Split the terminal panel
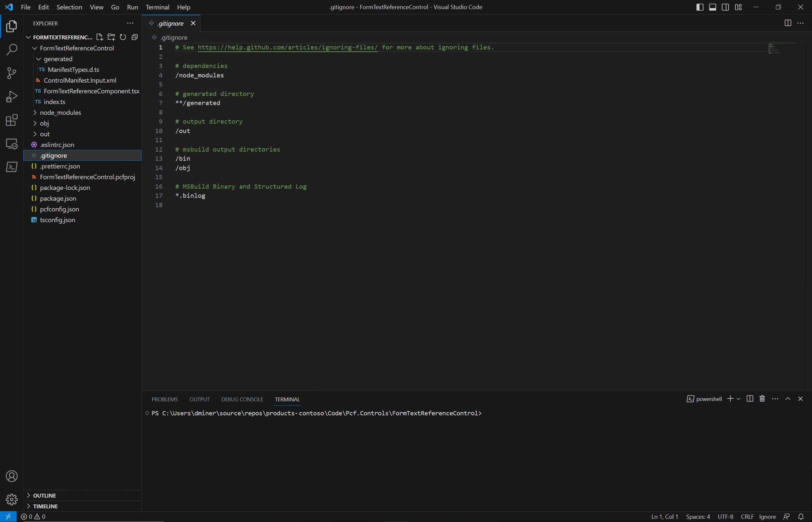Viewport: 812px width, 522px height. click(750, 399)
